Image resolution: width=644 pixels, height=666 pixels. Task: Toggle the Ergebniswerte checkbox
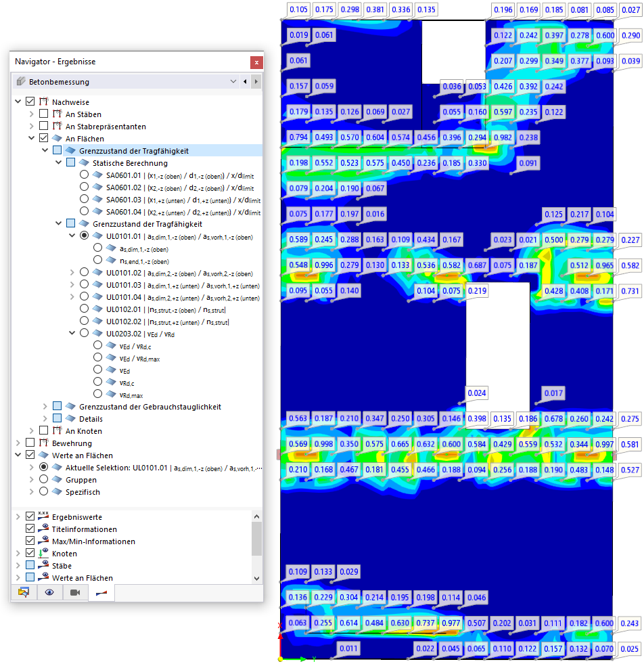point(30,516)
